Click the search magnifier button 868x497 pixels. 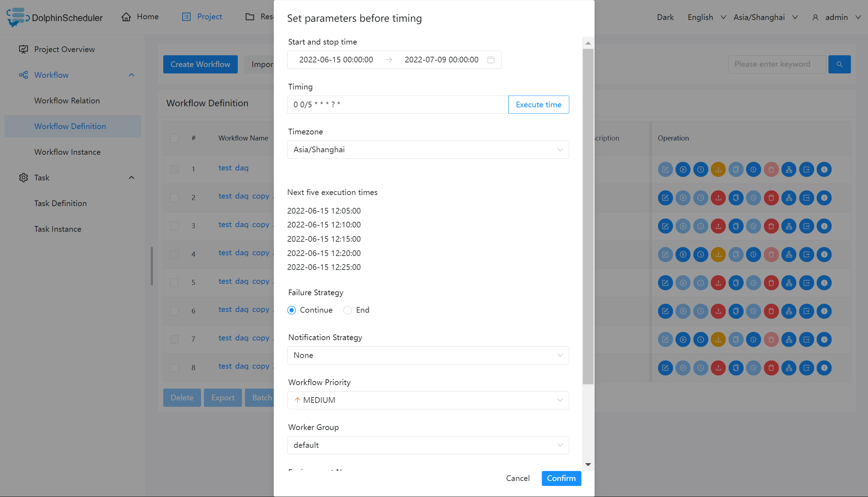(x=839, y=65)
